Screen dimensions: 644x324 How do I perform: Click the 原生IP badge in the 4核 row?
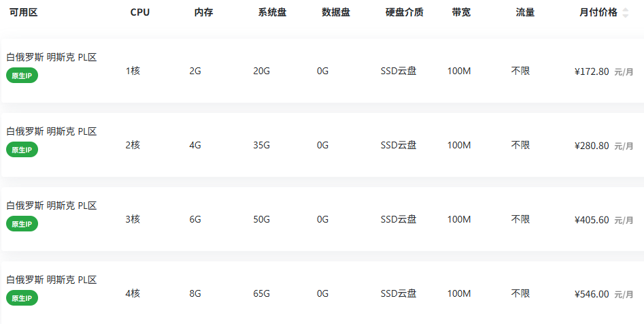pos(22,298)
